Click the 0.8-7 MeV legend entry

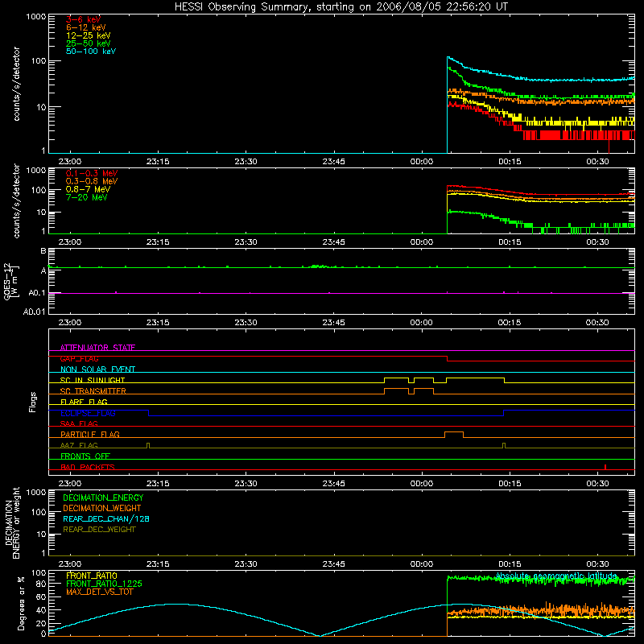[88, 189]
